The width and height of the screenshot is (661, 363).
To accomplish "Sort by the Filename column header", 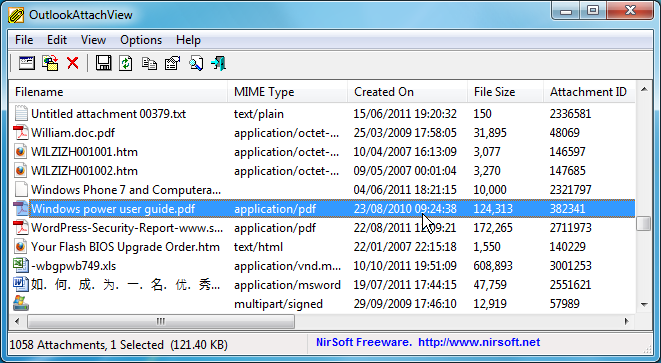I will (x=118, y=92).
